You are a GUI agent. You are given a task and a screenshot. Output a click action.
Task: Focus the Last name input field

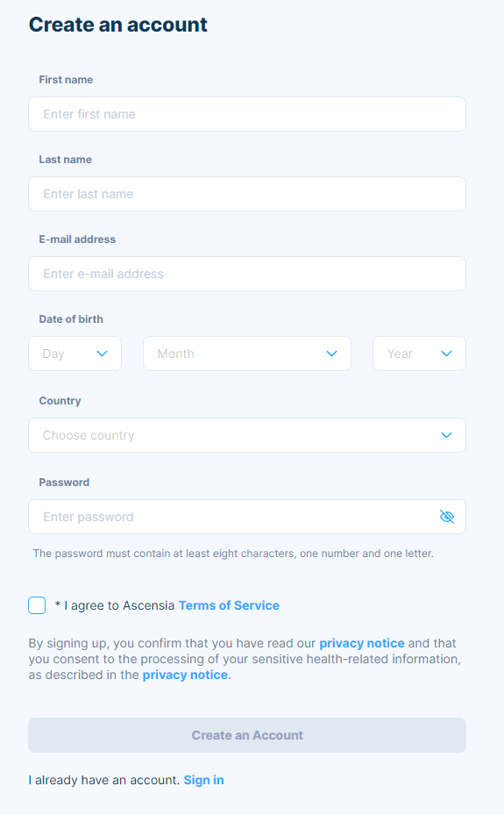(x=247, y=194)
